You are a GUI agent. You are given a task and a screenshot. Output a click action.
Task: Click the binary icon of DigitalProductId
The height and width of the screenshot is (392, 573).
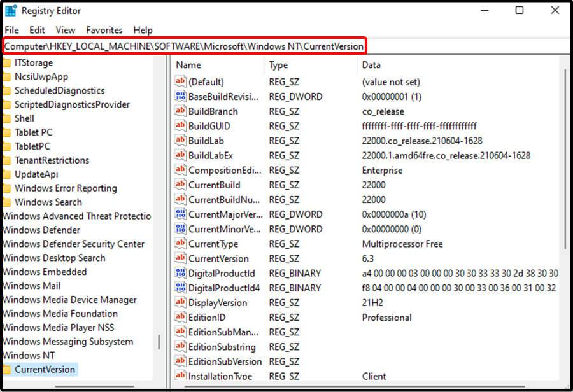pyautogui.click(x=181, y=273)
